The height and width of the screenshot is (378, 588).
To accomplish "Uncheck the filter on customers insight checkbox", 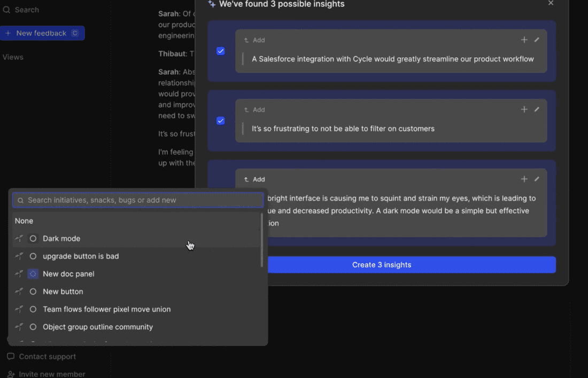I will pyautogui.click(x=221, y=121).
